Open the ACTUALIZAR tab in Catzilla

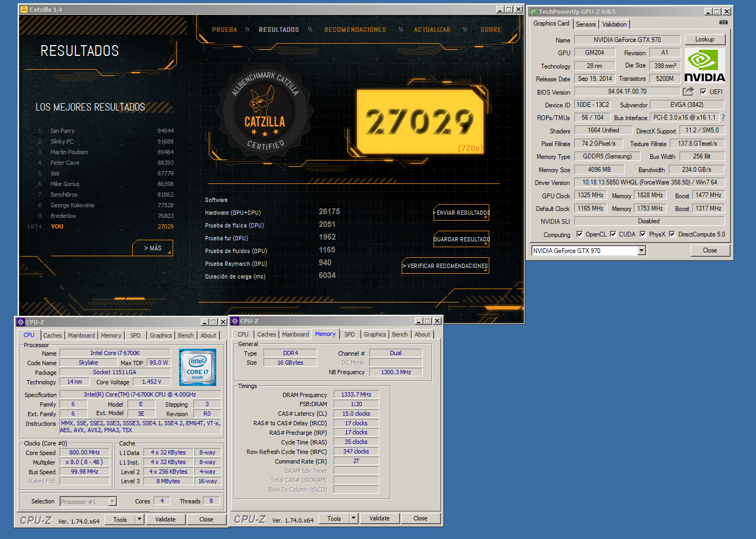pos(432,30)
